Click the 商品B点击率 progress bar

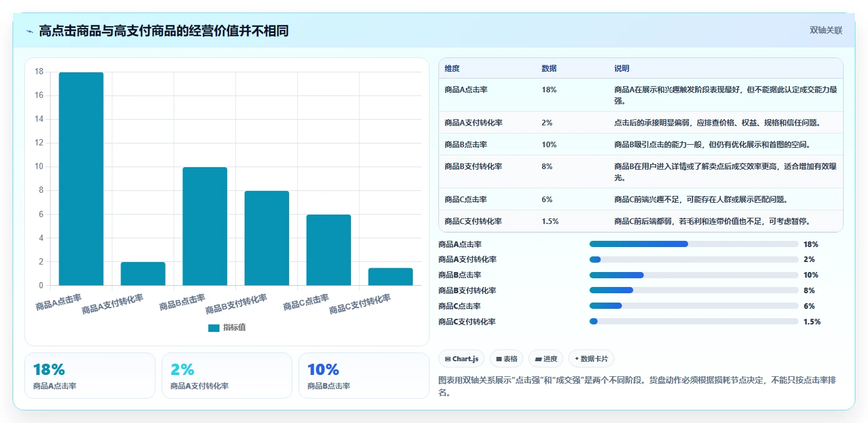(x=694, y=275)
